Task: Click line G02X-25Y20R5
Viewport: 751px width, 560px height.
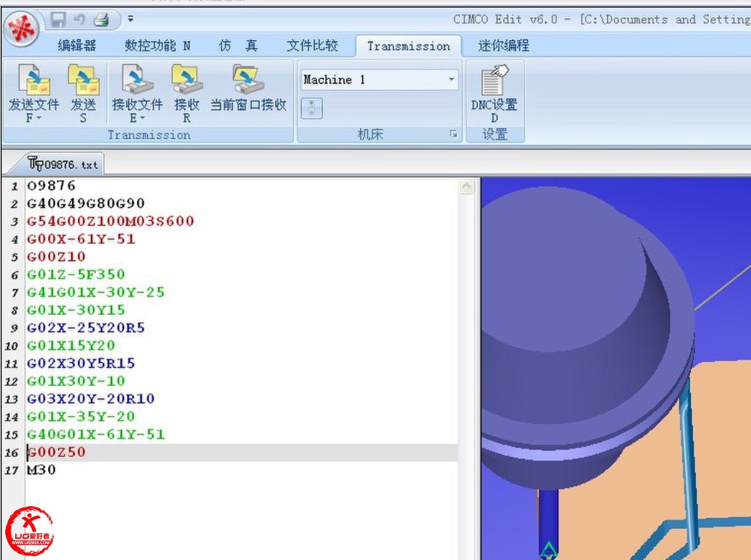Action: pos(86,328)
